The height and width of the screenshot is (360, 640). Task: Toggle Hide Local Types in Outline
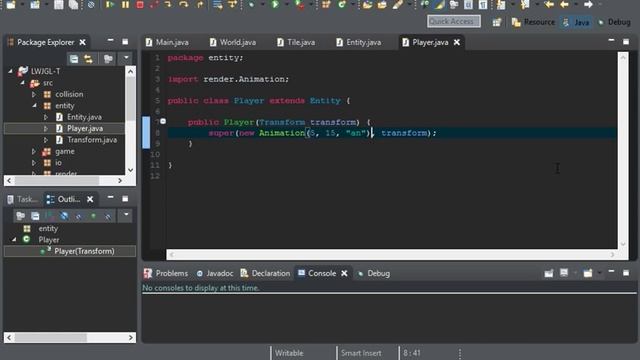[108, 216]
